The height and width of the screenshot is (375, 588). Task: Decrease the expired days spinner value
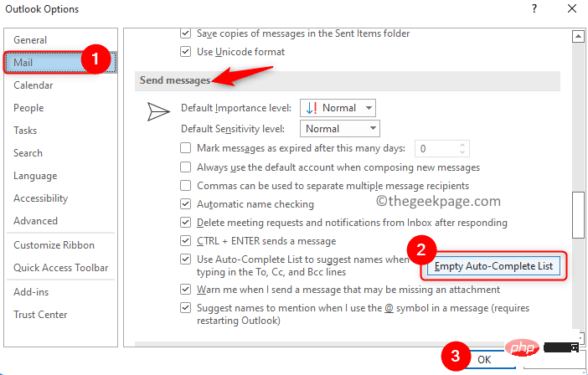tap(462, 152)
